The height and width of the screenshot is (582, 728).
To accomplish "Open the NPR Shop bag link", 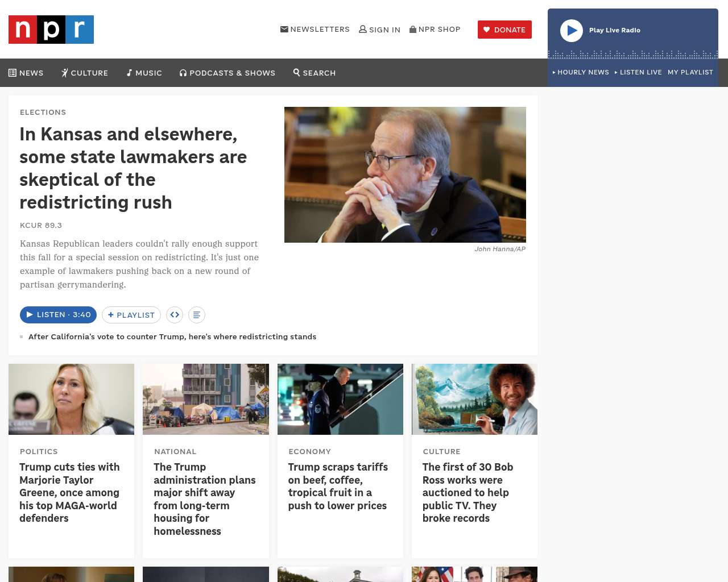I will [x=435, y=30].
